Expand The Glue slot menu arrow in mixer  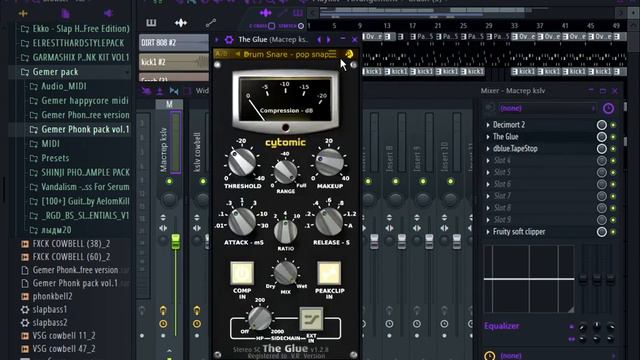tap(488, 137)
